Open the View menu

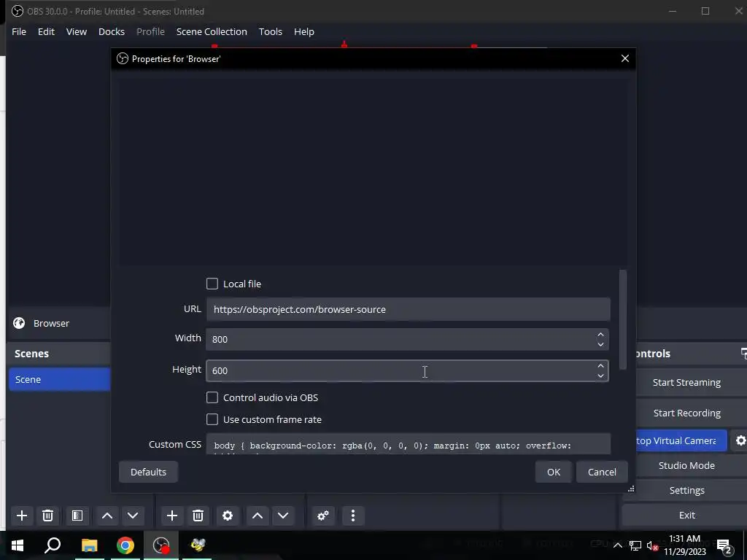[x=76, y=31]
